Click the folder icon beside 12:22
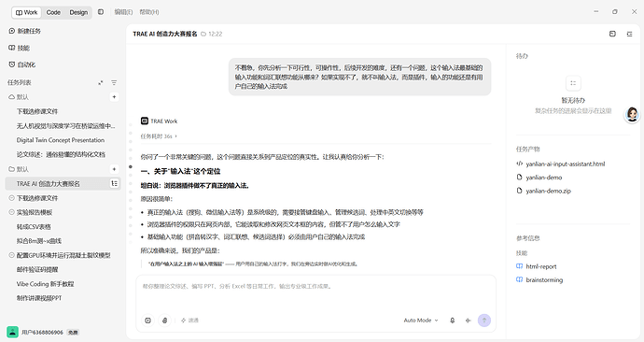644x342 pixels. click(203, 35)
